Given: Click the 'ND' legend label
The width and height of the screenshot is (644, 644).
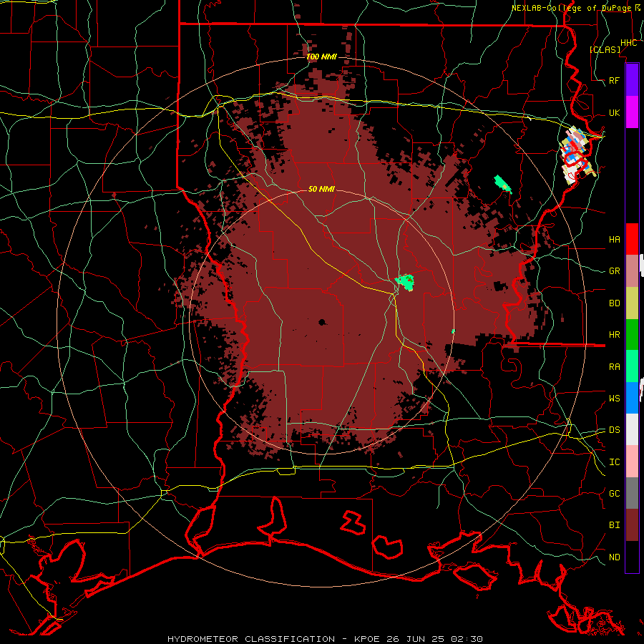Looking at the screenshot, I should 615,557.
